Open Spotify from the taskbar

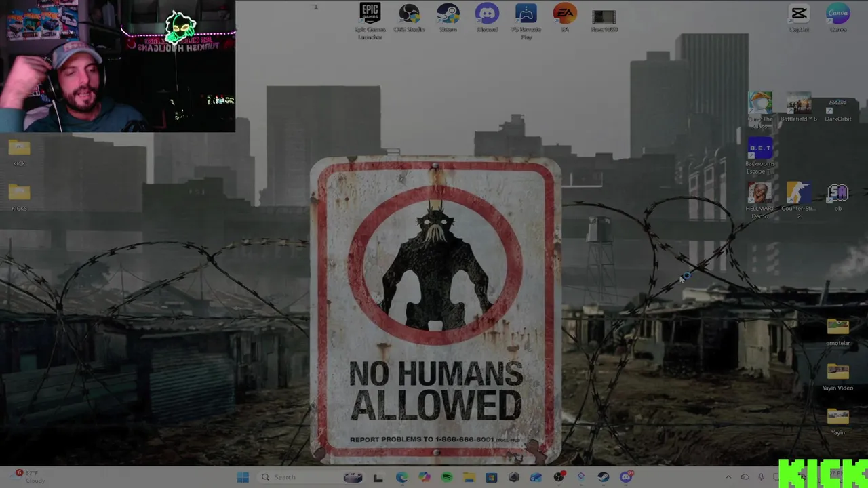coord(447,477)
